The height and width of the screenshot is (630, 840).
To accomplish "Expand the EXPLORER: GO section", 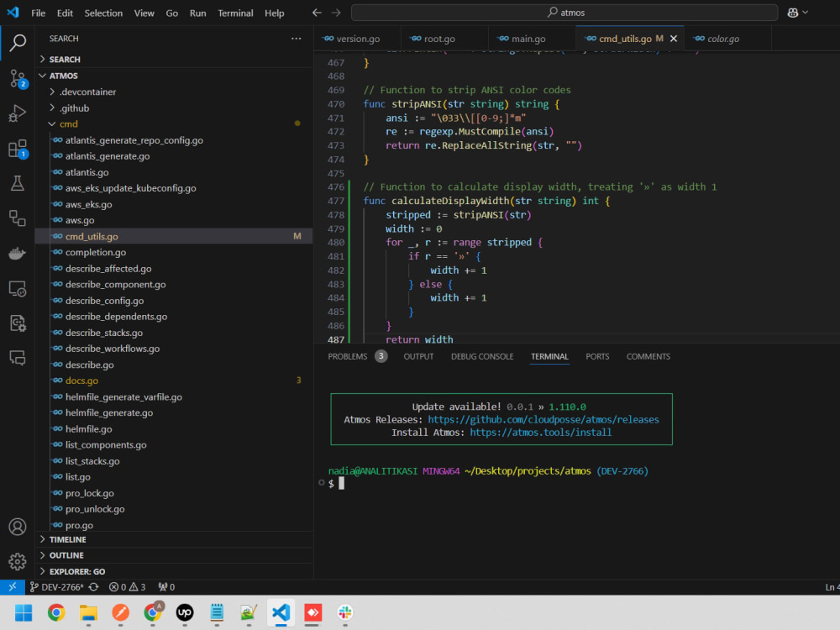I will 77,571.
